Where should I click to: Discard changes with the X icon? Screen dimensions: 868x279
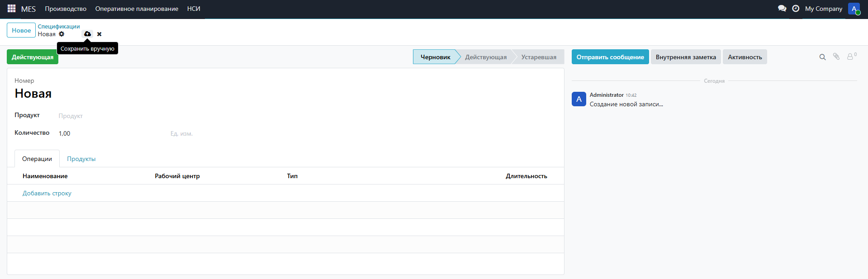pos(100,34)
